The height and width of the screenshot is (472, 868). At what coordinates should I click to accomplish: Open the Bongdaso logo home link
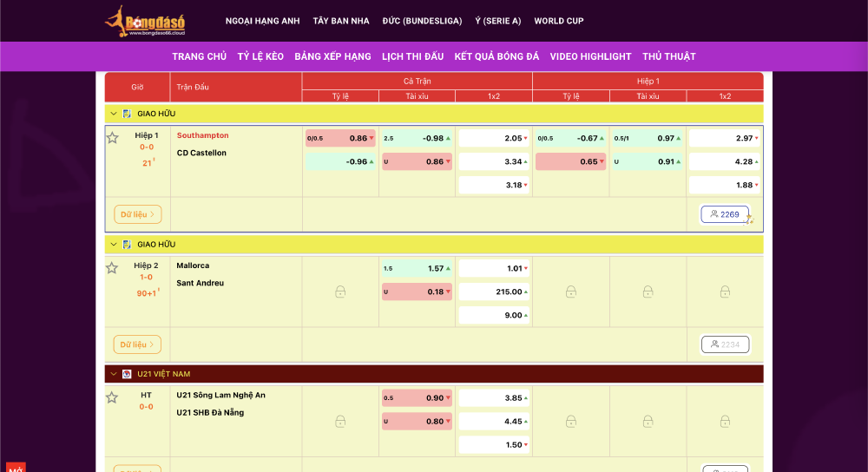(x=145, y=21)
